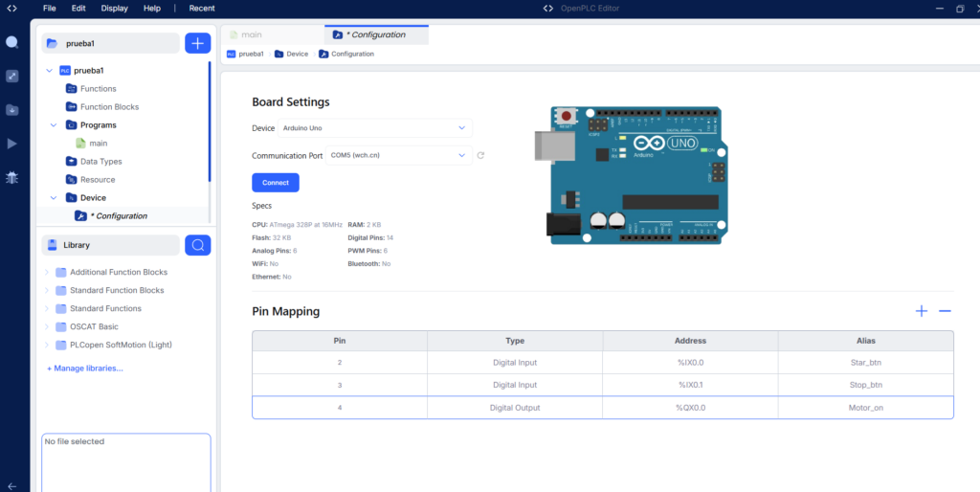The width and height of the screenshot is (980, 492).
Task: Click the download folder sidebar icon
Action: 11,110
